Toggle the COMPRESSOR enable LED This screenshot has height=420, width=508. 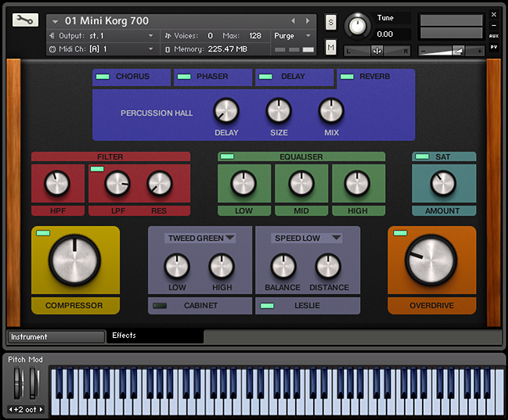point(43,233)
